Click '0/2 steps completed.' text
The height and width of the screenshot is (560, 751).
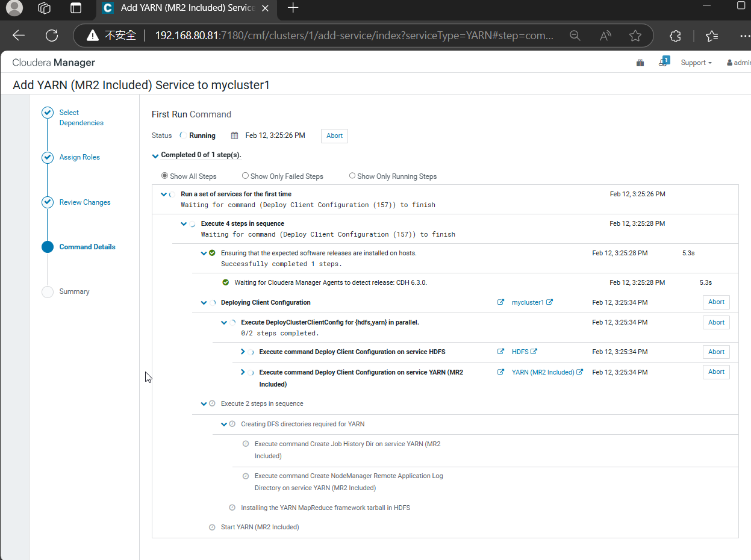pos(279,333)
